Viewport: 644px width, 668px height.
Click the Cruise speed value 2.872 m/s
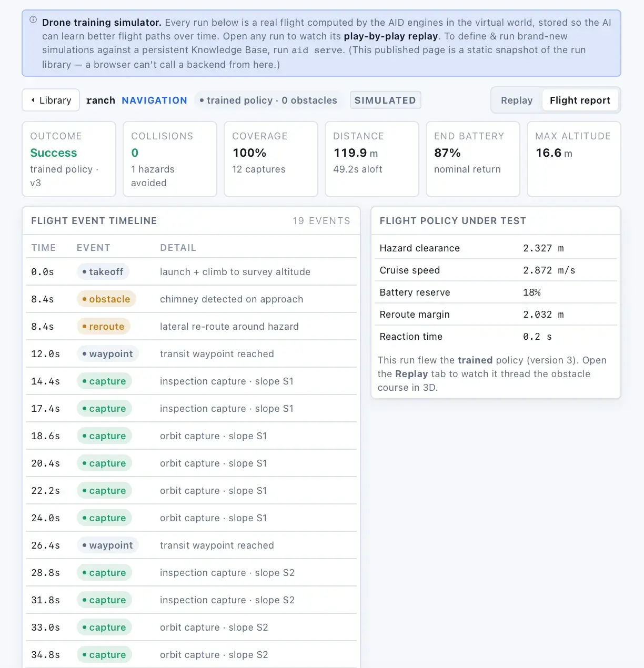coord(549,270)
